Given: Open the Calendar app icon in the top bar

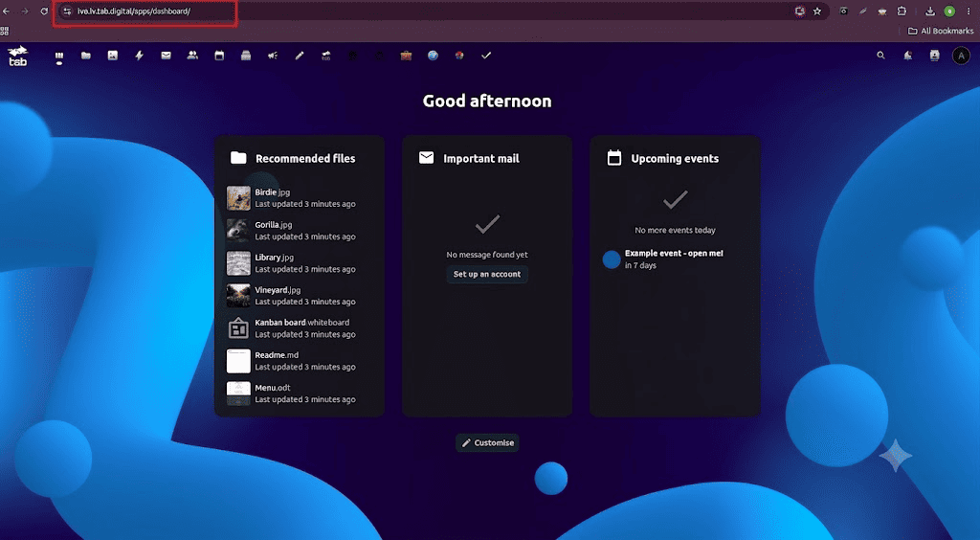Looking at the screenshot, I should pos(219,56).
